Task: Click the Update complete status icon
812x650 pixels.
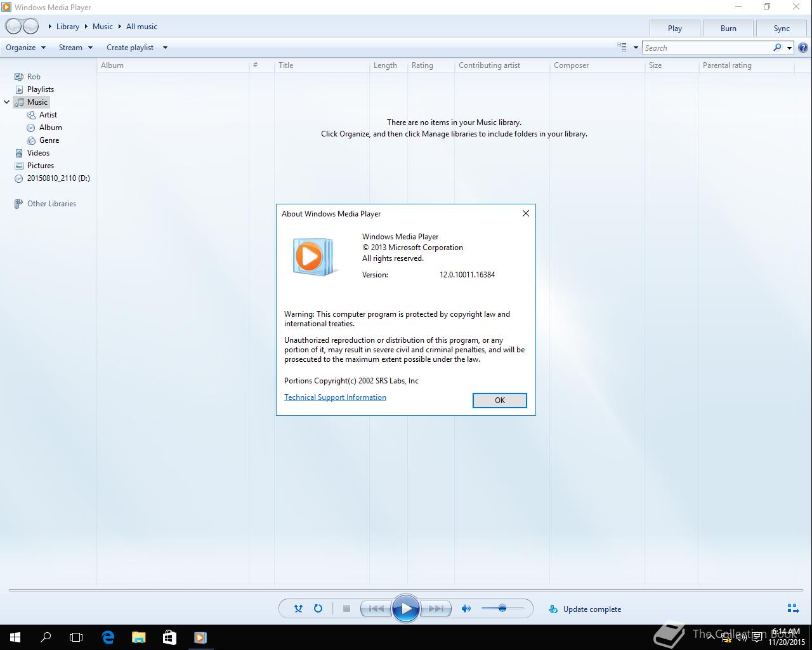Action: coord(553,609)
